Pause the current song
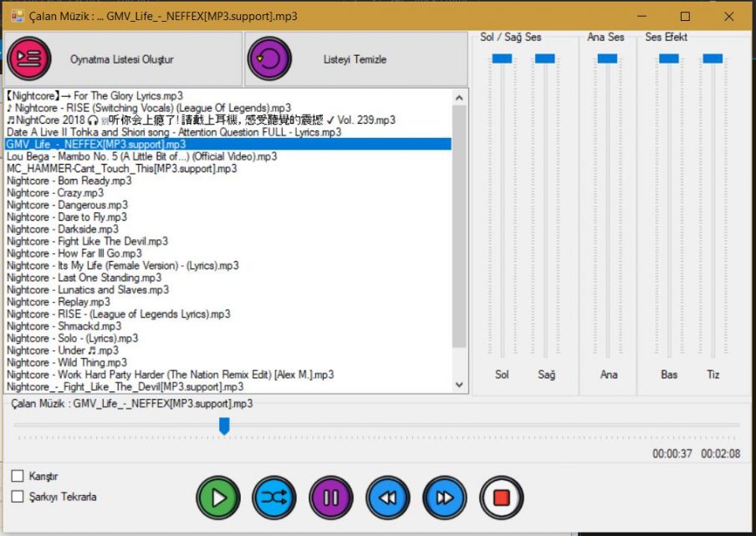Viewport: 756px width, 536px height. [x=330, y=497]
